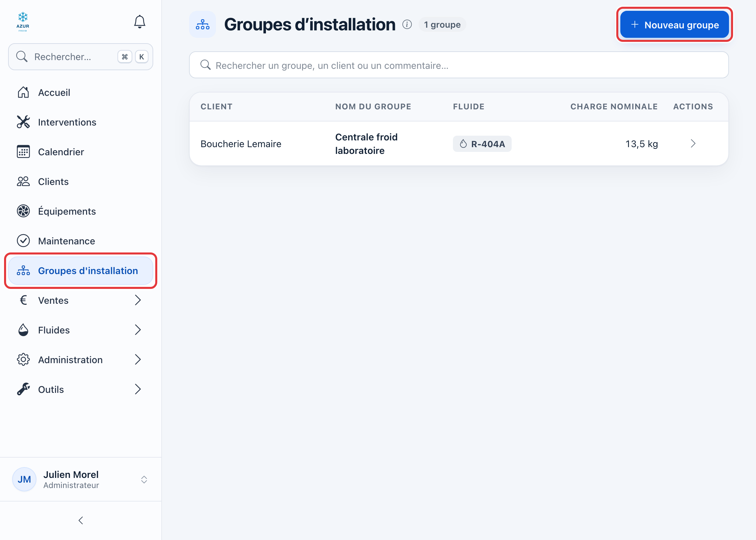Screen dimensions: 756x540
Task: Focus the Rechercher… sidebar search box
Action: [81, 57]
